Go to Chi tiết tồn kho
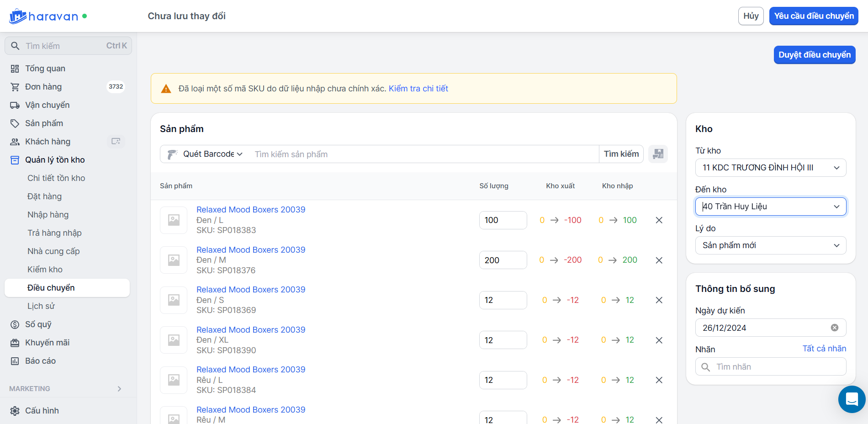The image size is (868, 424). [x=56, y=178]
